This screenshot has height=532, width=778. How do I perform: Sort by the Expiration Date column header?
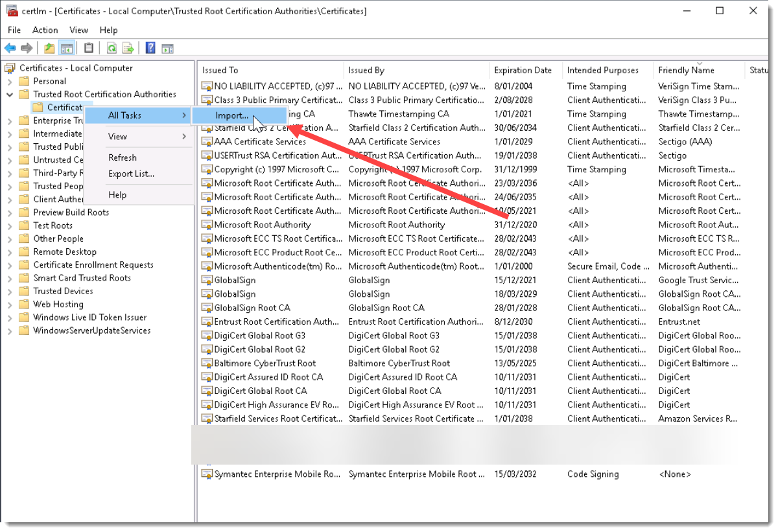(526, 70)
